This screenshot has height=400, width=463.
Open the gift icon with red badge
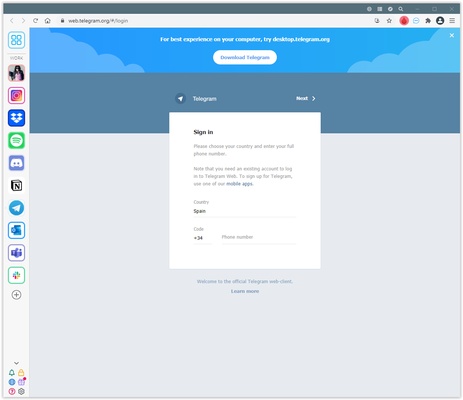tap(21, 382)
